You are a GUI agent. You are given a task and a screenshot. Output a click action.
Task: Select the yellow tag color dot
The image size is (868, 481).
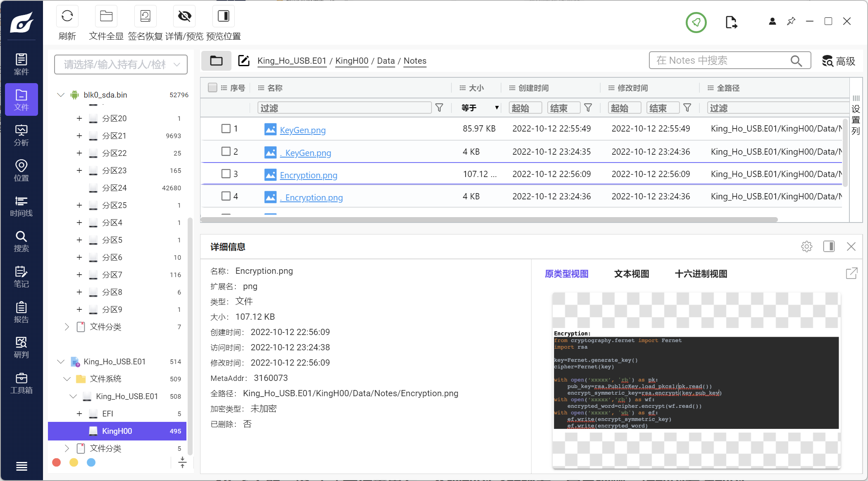[74, 462]
